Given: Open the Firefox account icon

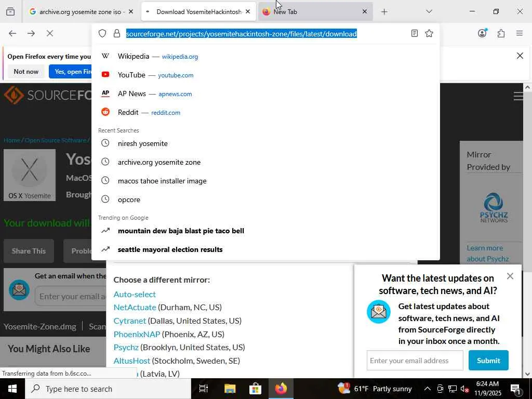Looking at the screenshot, I should coord(482,33).
